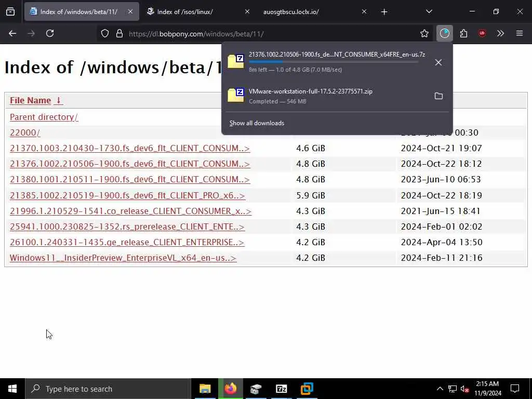Screen dimensions: 532x399
Task: Cancel the 21376 7z download
Action: 438,62
